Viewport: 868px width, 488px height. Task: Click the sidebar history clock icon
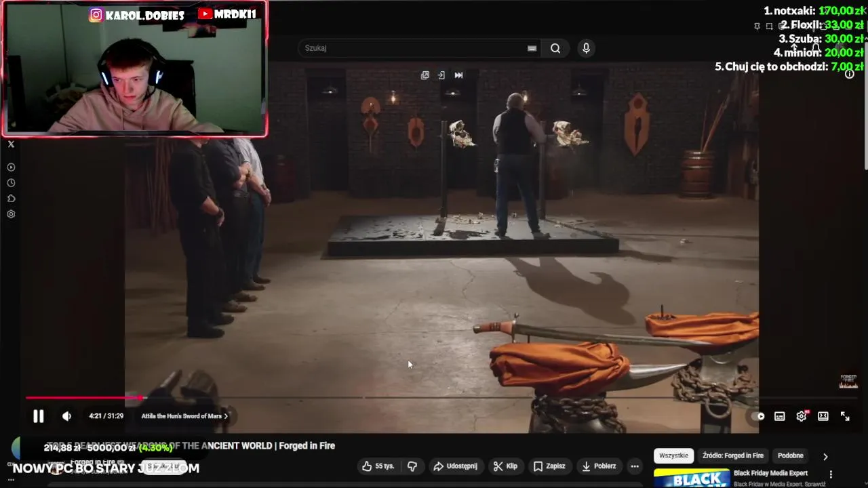tap(11, 183)
